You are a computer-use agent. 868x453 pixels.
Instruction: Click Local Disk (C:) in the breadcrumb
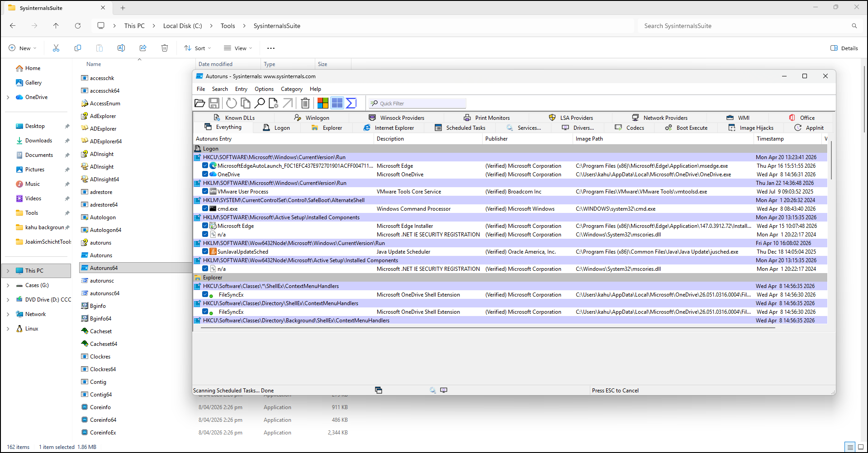[x=182, y=26]
